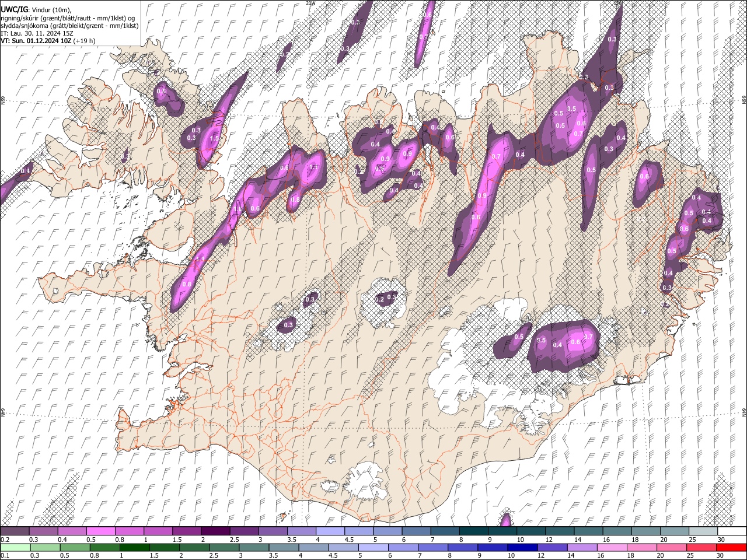This screenshot has width=747, height=560.
Task: Click the bright red lower swatch labeled 30
Action: coord(731,547)
